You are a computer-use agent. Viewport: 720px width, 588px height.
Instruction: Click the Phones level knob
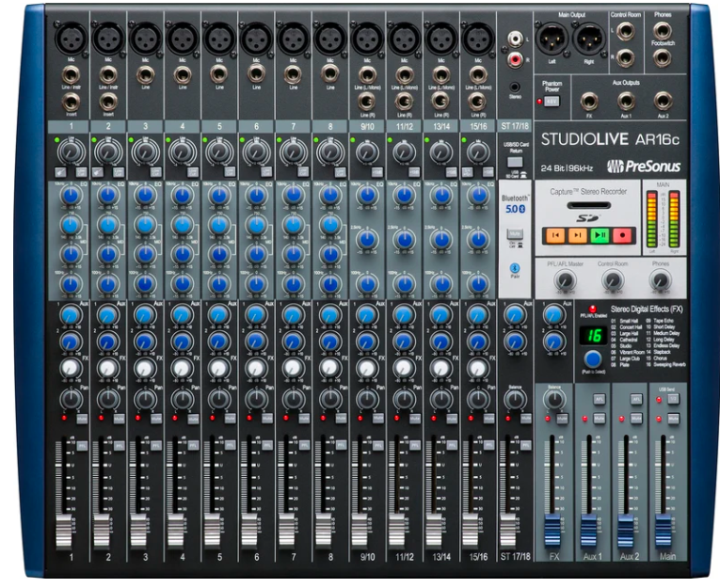click(x=661, y=279)
